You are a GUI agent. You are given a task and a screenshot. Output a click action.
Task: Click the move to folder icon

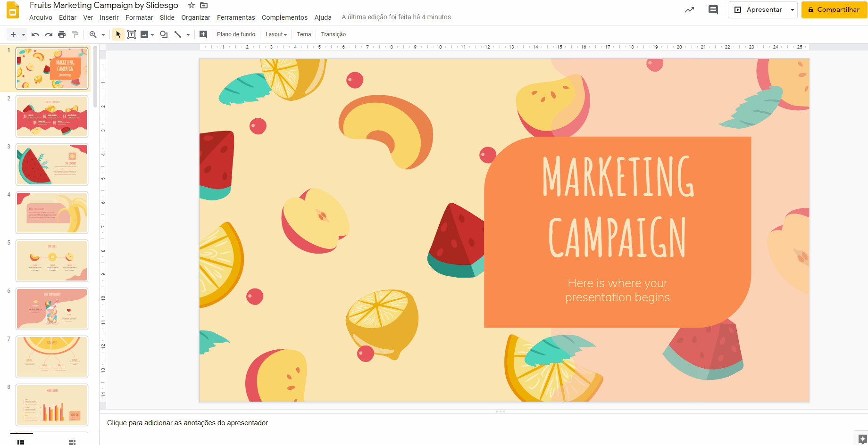(x=204, y=5)
